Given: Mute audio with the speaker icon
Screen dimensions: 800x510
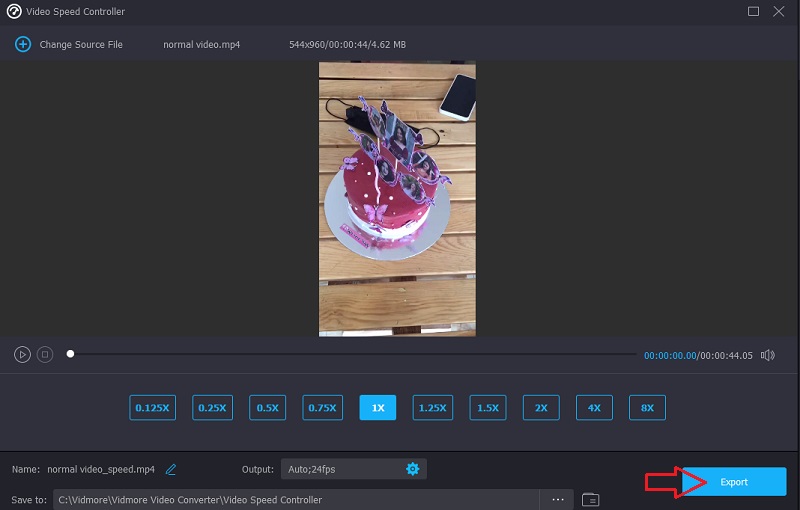Looking at the screenshot, I should [x=767, y=355].
